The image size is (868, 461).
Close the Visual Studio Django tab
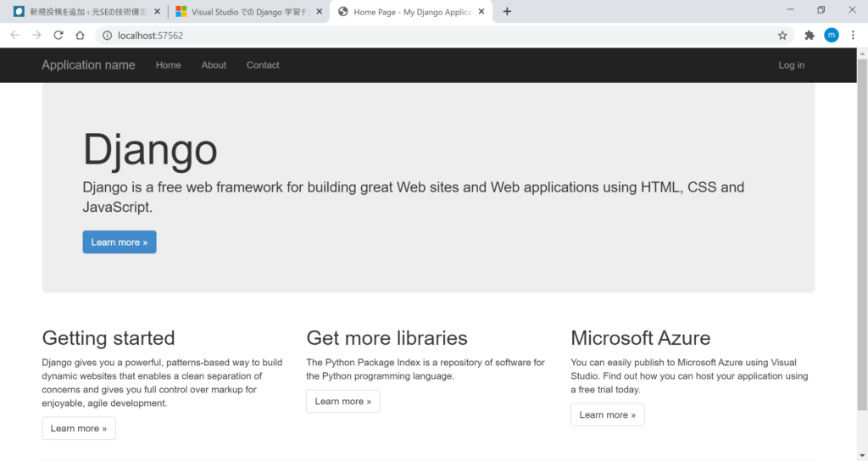[x=320, y=12]
